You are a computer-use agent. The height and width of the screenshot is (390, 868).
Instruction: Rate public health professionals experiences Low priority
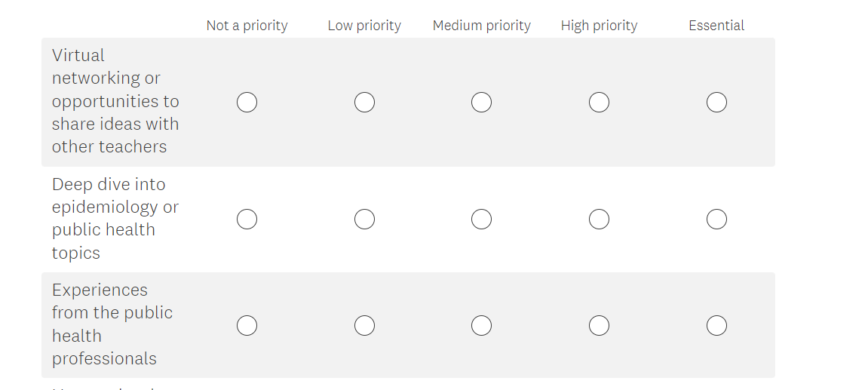364,325
